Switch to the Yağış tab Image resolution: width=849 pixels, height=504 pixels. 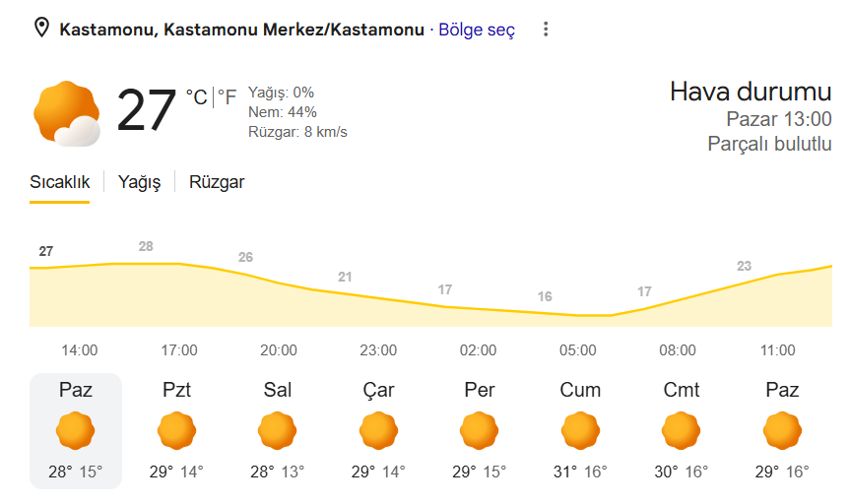139,182
